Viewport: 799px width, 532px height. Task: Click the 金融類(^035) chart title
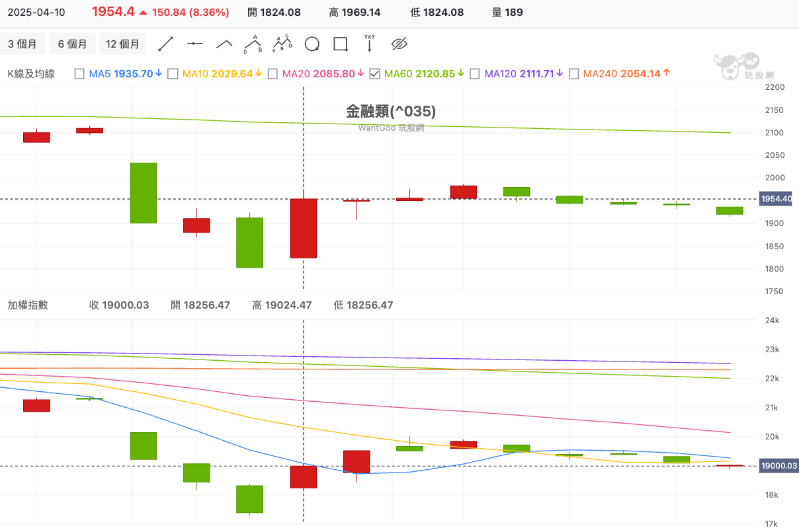tap(391, 112)
